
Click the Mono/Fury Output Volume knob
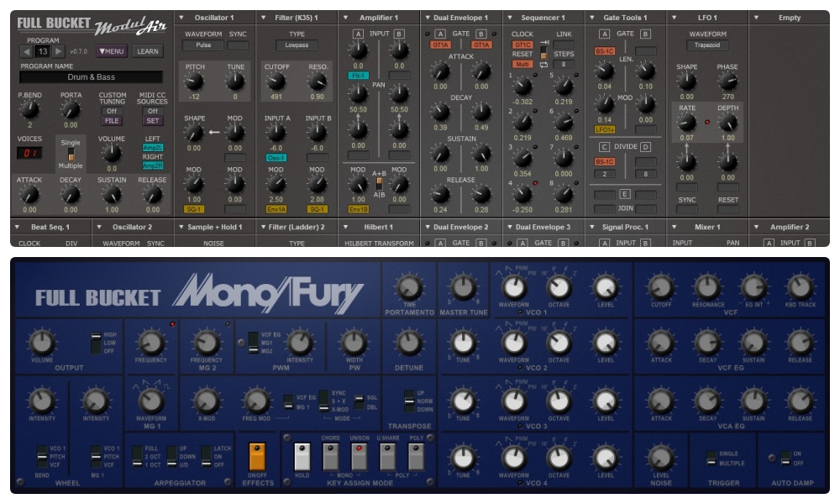(x=42, y=343)
